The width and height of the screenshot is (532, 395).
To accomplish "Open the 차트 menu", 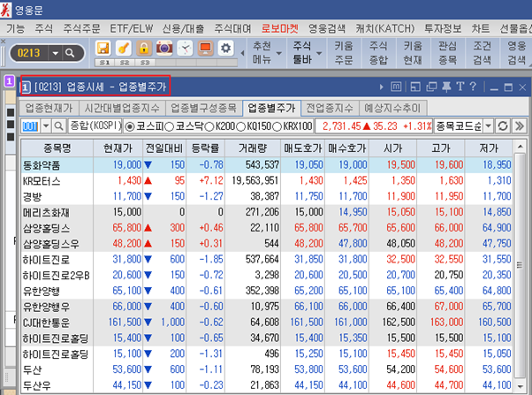I will pyautogui.click(x=481, y=28).
